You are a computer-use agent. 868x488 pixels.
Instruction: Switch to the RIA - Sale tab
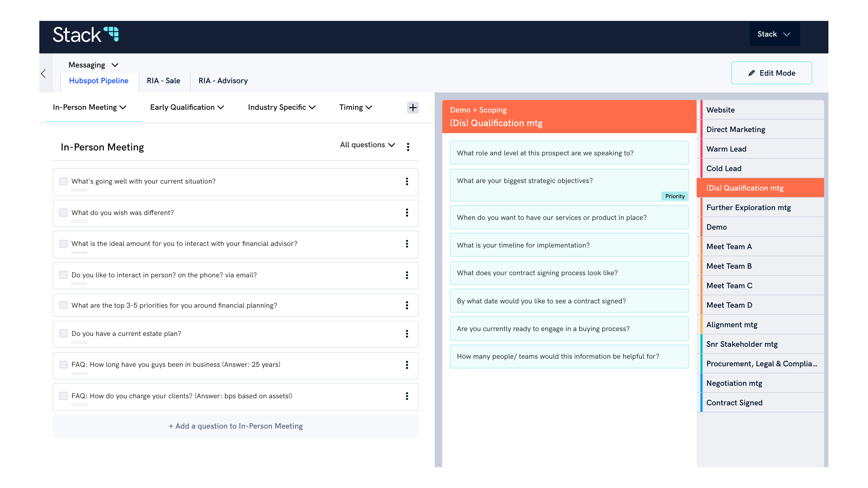coord(163,81)
